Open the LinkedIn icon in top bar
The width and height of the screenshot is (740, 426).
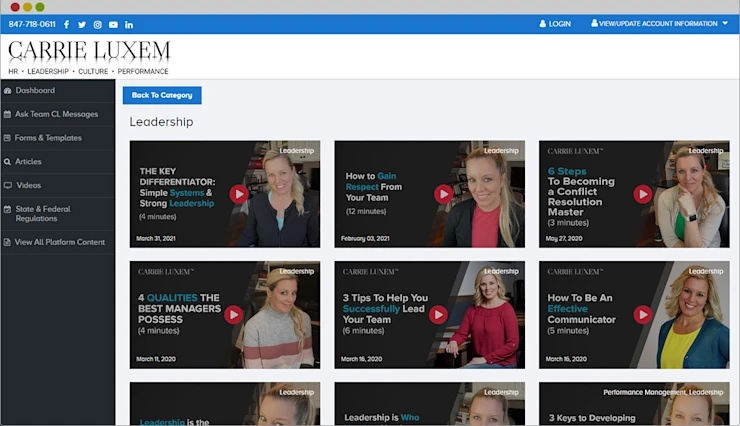click(x=129, y=25)
